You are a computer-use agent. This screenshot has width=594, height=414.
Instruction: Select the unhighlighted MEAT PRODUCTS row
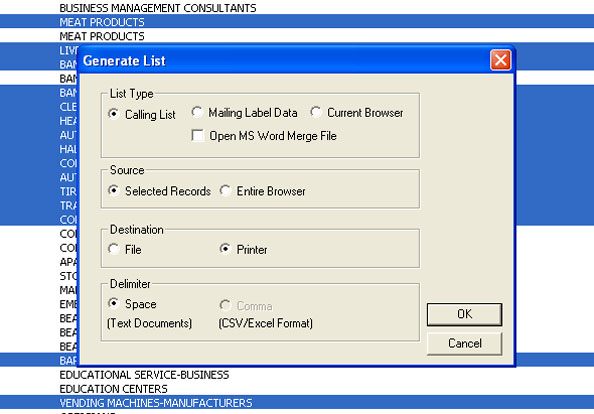click(x=297, y=36)
